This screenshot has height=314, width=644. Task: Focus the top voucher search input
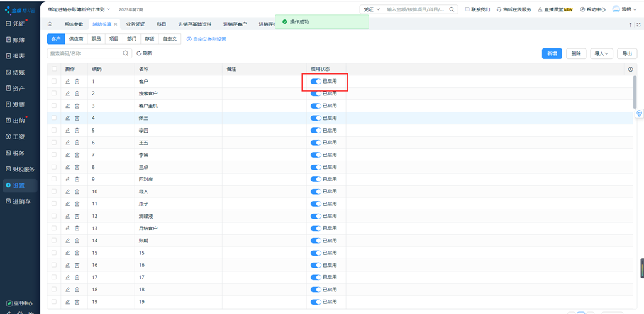pos(416,9)
